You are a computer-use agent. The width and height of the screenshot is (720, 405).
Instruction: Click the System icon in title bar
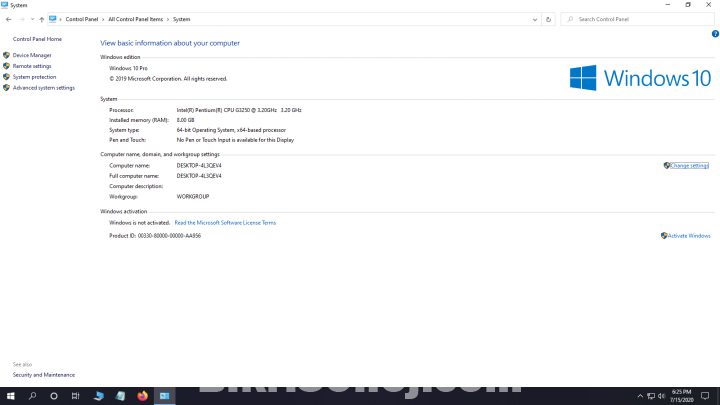pyautogui.click(x=5, y=5)
